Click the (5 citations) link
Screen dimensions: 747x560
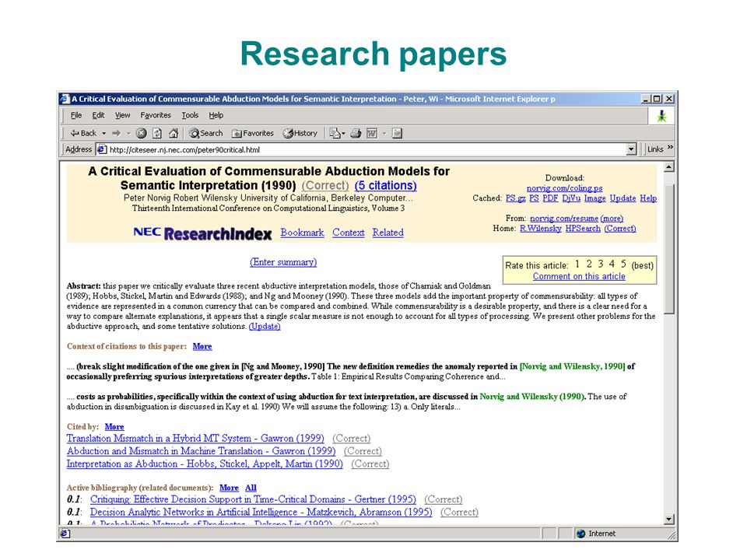(x=385, y=185)
